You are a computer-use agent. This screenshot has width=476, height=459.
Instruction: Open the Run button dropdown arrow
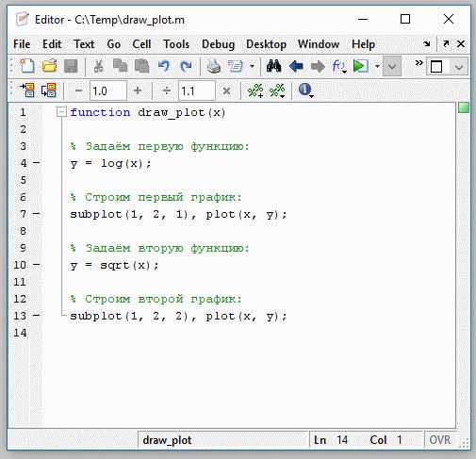[x=377, y=66]
